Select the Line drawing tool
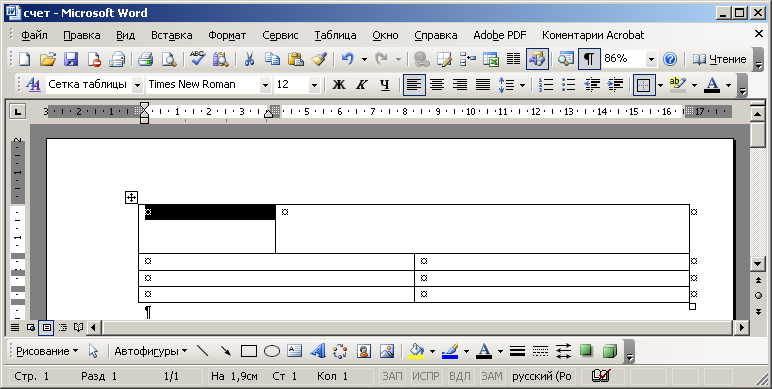This screenshot has width=772, height=389. [202, 351]
